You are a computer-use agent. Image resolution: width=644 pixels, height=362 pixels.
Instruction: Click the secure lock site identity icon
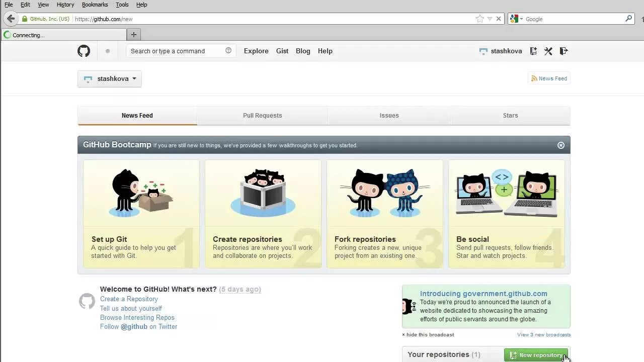(25, 19)
